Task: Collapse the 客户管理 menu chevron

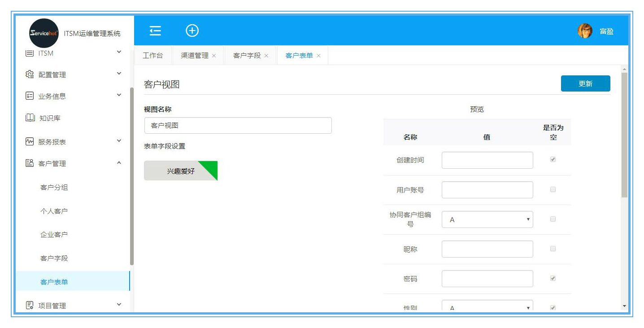Action: [119, 163]
